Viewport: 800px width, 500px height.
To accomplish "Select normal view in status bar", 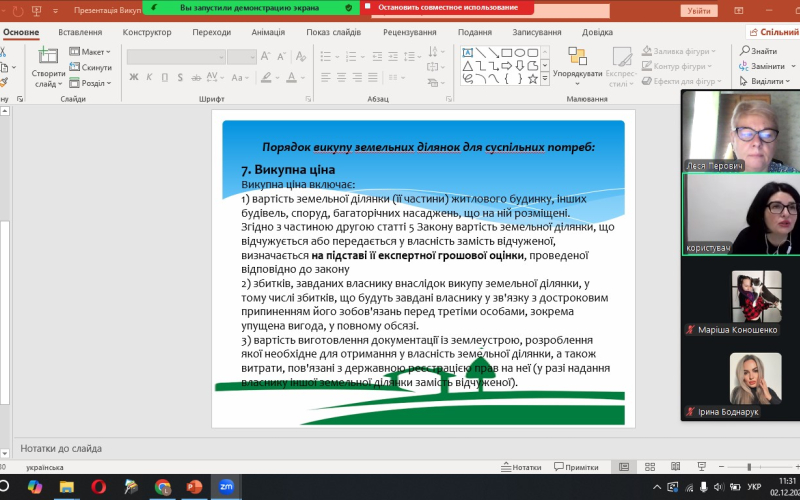I will [624, 467].
